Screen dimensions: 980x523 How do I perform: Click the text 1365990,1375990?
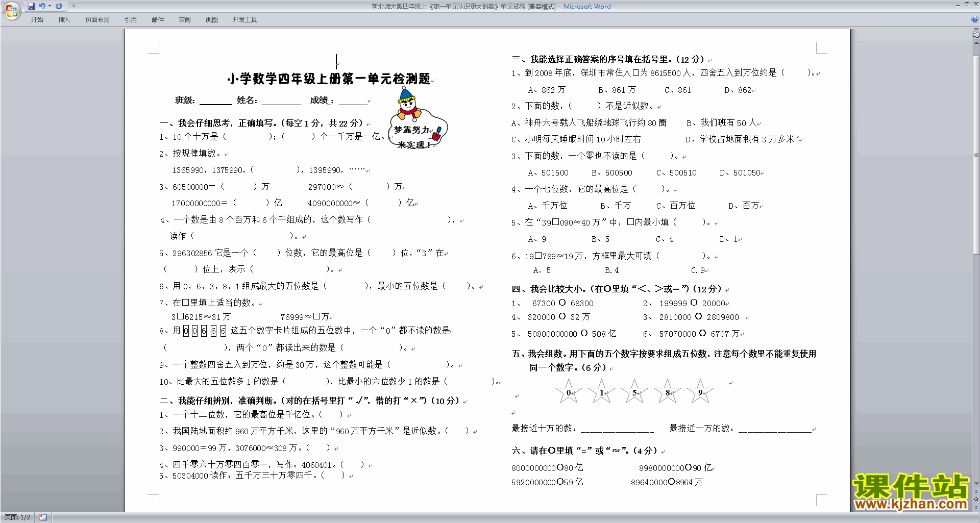[208, 170]
